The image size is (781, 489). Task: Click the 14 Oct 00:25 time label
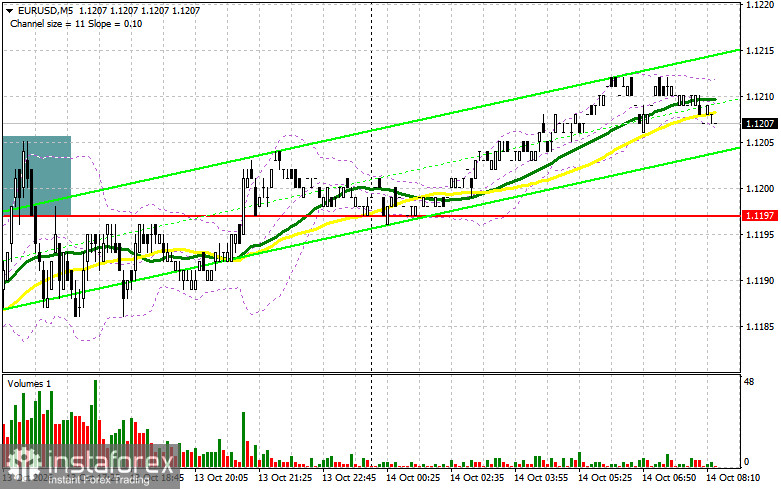(x=413, y=478)
